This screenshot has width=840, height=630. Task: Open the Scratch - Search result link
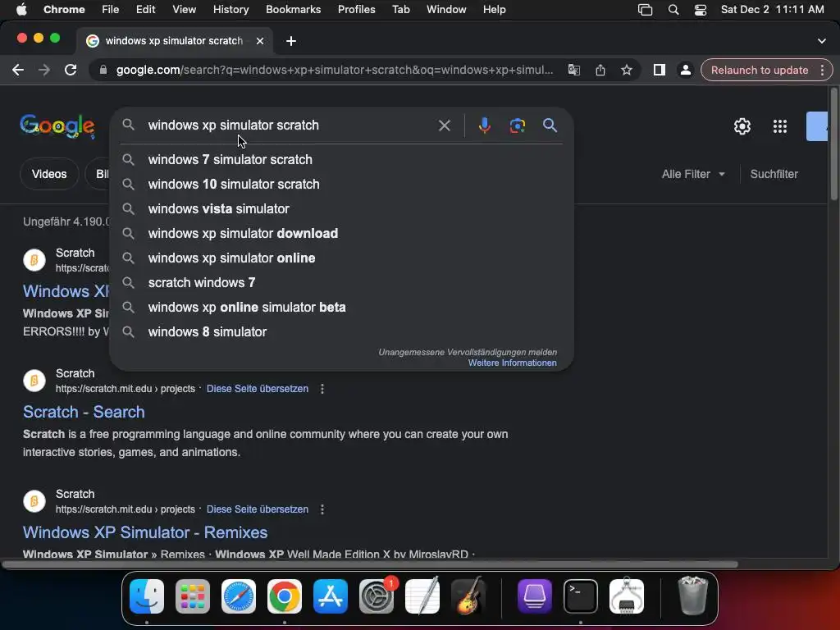(x=84, y=412)
